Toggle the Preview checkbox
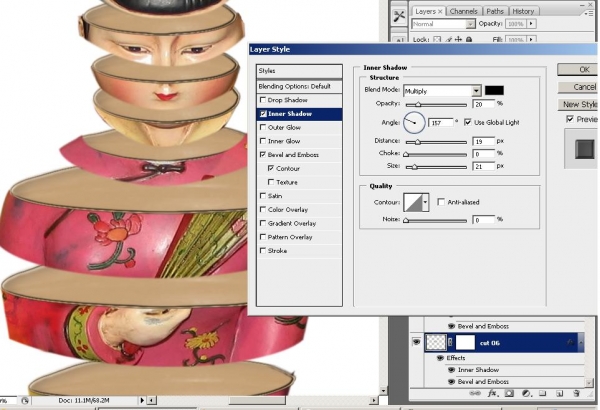The width and height of the screenshot is (600, 410). click(x=570, y=119)
